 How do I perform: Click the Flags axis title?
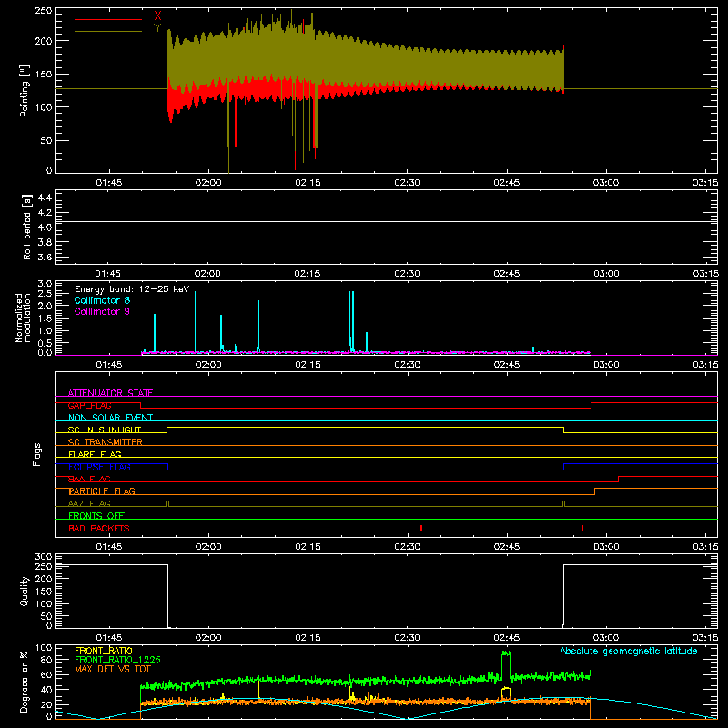pyautogui.click(x=36, y=454)
